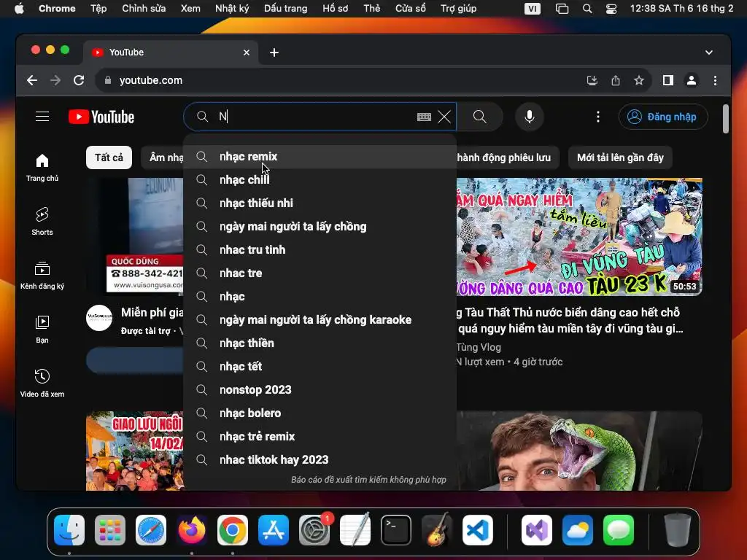This screenshot has height=560, width=747.
Task: Select suggestion nhạc bolero
Action: pyautogui.click(x=320, y=413)
